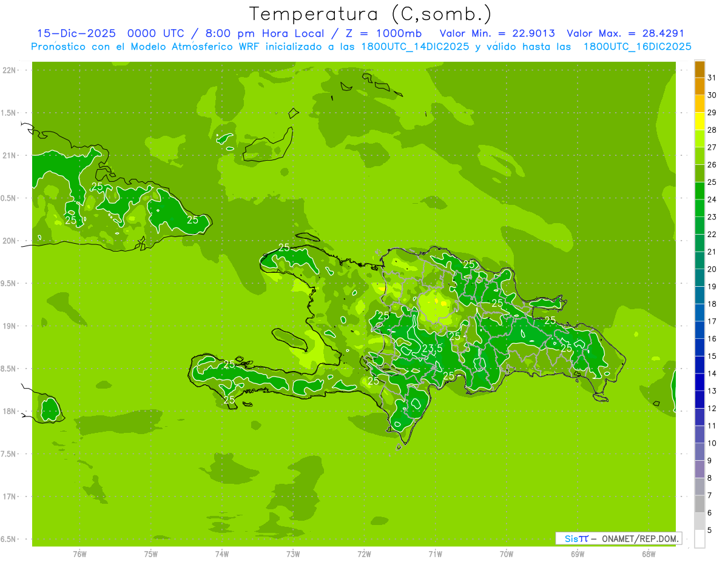Click the 'ONAMET/REP.DOM.' credit label
Viewport: 728px width, 562px height.
640,538
